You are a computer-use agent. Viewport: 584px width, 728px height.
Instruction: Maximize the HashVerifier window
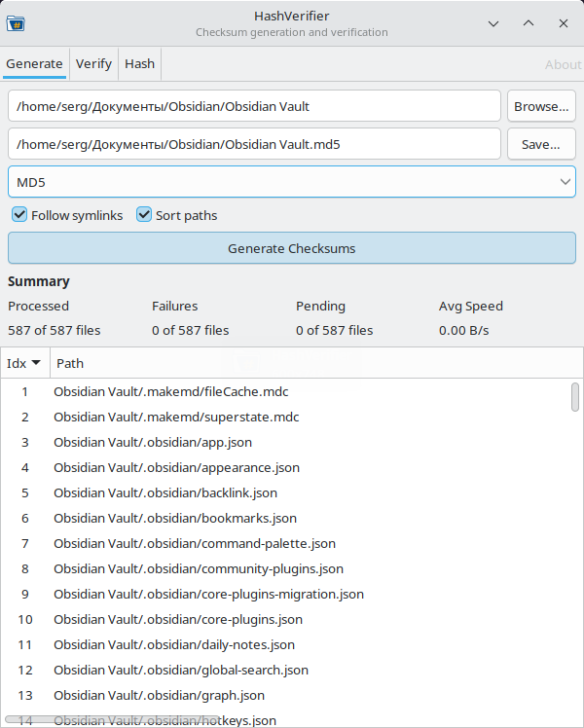click(529, 23)
